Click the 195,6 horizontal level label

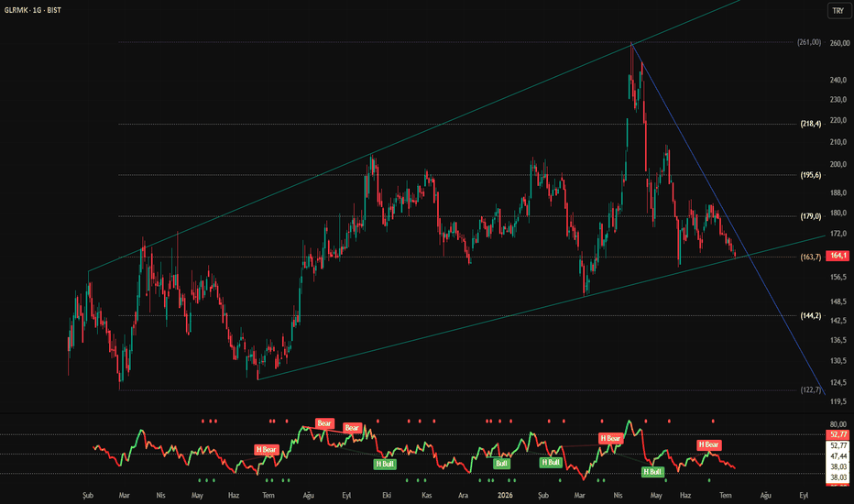810,175
